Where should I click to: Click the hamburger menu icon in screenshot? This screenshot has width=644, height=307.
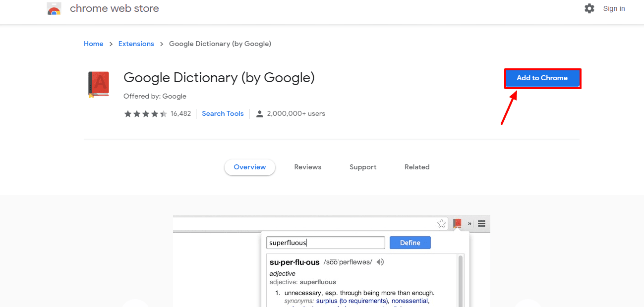tap(481, 223)
